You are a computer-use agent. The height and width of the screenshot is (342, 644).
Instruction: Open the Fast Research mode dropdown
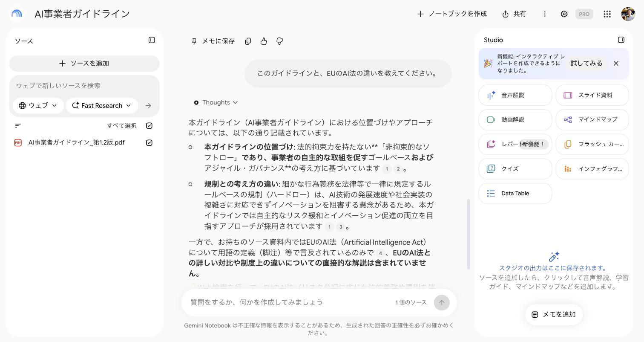pos(102,106)
